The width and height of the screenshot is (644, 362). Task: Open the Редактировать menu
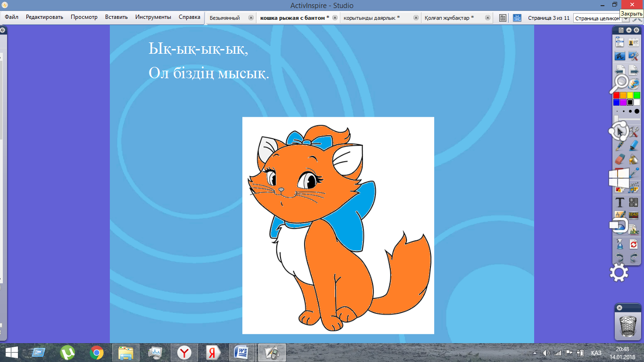(x=44, y=17)
